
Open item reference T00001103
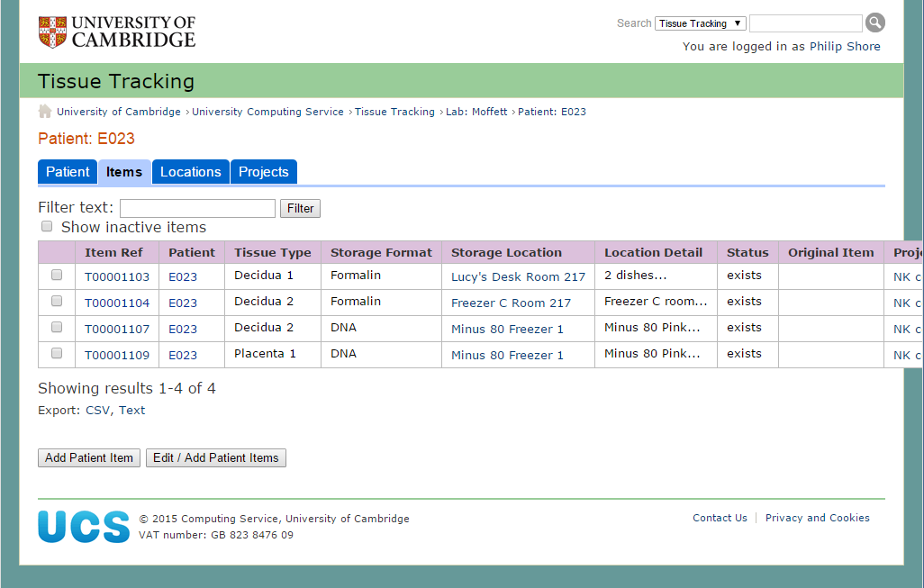tap(117, 277)
